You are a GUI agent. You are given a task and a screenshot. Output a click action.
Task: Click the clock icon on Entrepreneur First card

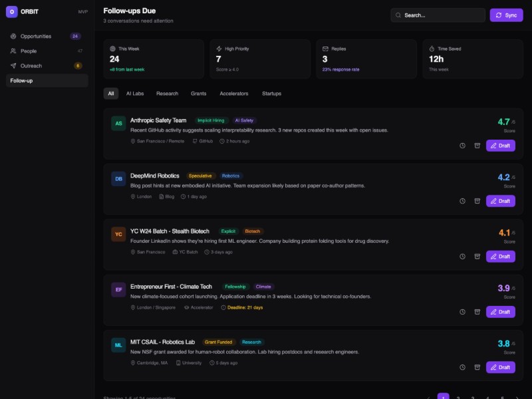click(x=463, y=312)
